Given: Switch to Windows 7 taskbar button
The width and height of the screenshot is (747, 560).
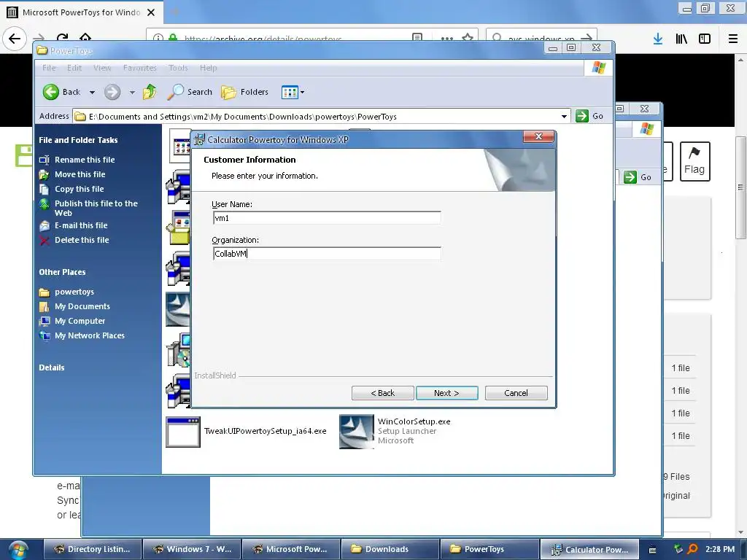Looking at the screenshot, I should [192, 549].
